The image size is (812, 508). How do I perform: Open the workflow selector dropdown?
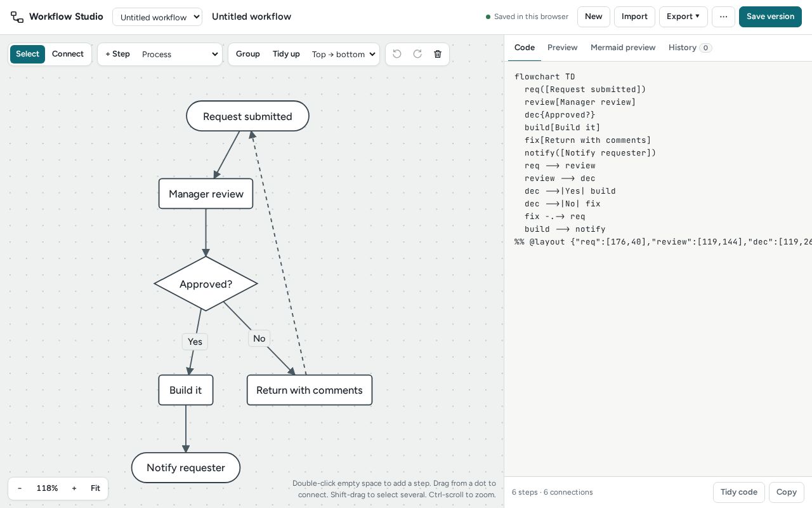tap(157, 17)
